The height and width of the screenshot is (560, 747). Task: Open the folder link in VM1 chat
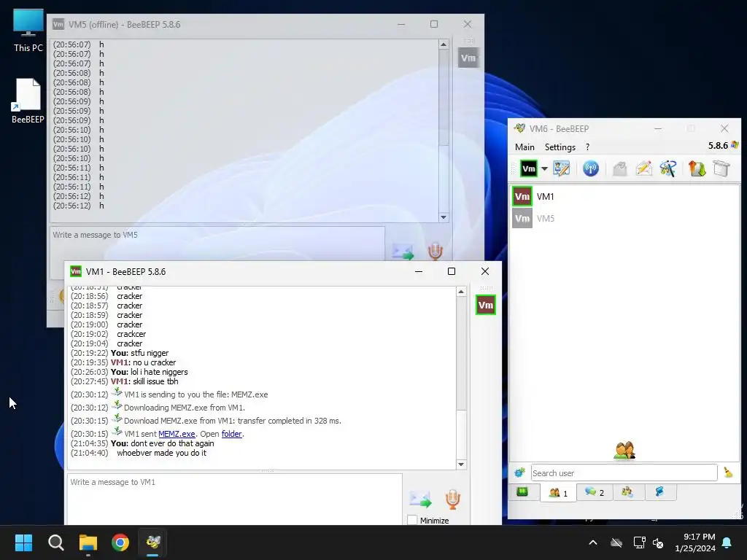coord(231,434)
